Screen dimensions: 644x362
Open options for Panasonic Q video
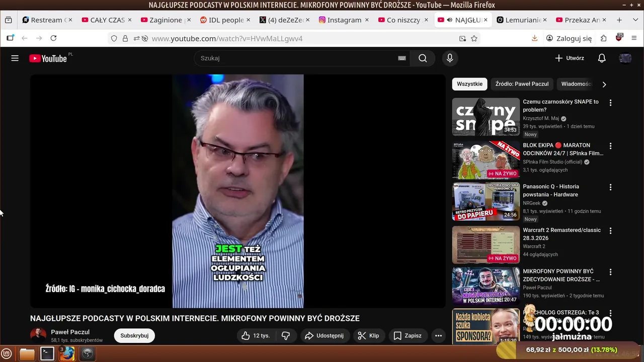[x=610, y=187]
